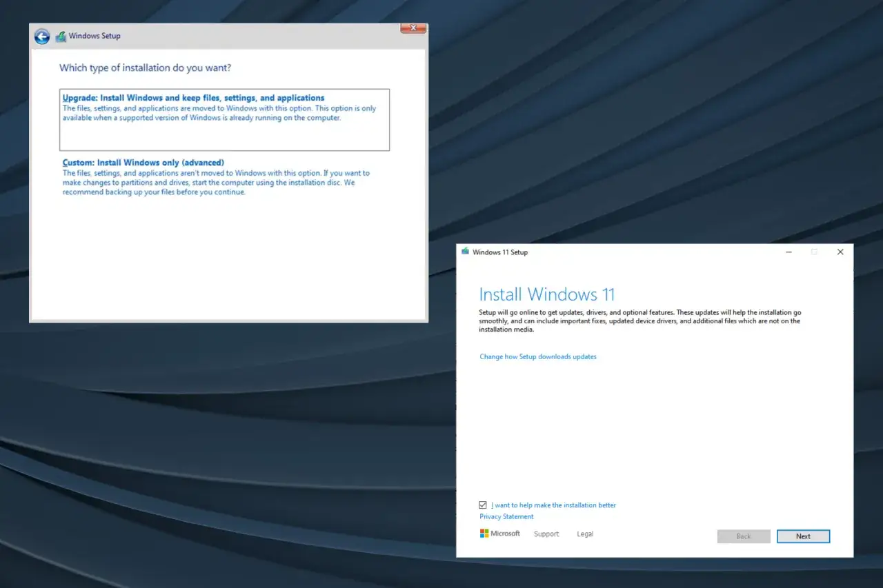Click the Microsoft logo

(499, 534)
